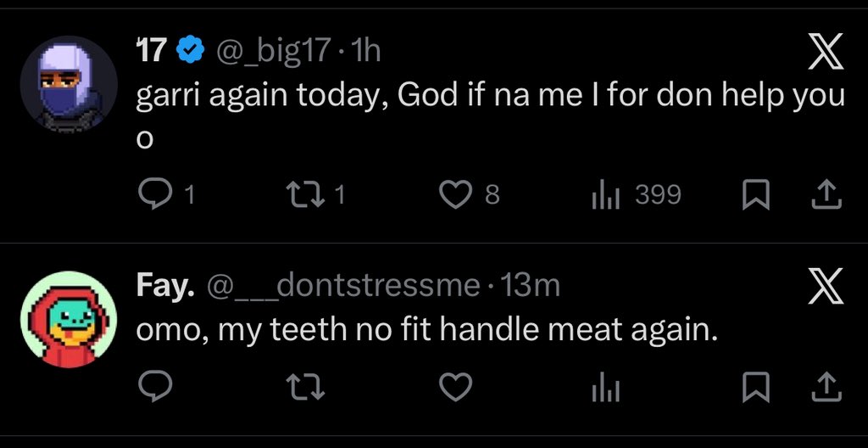The width and height of the screenshot is (868, 448).
Task: Reply to Fay's teeth tweet
Action: (x=154, y=388)
